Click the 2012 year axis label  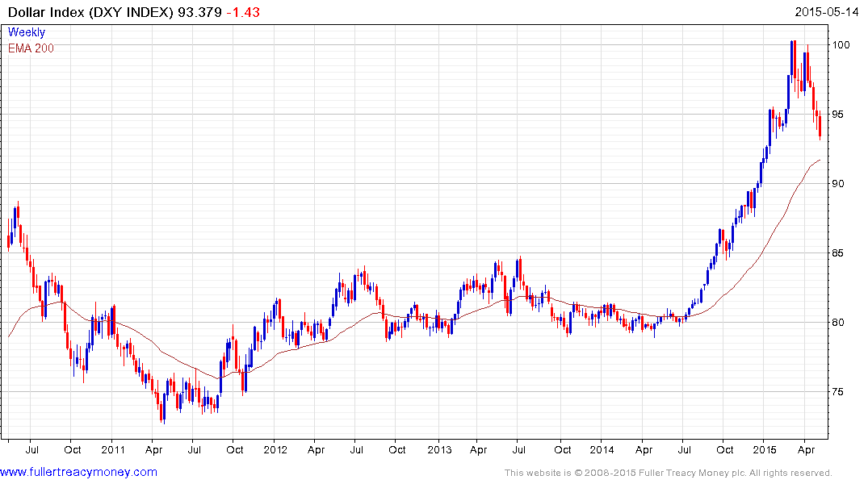pos(275,449)
